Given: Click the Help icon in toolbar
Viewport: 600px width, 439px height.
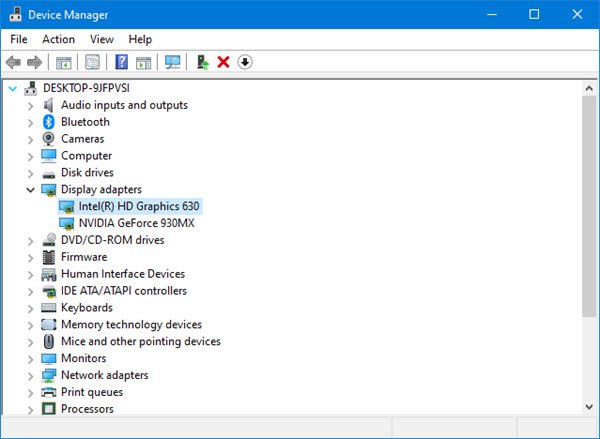Looking at the screenshot, I should pos(122,62).
